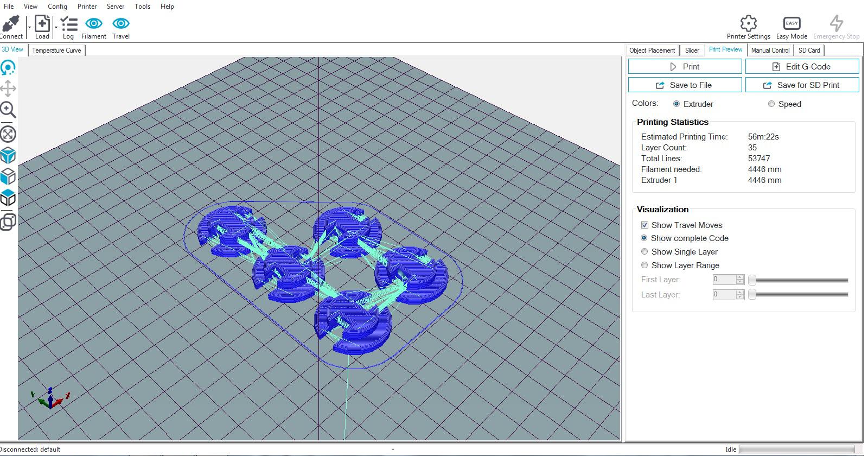868x456 pixels.
Task: Open the Server menu
Action: click(x=116, y=7)
